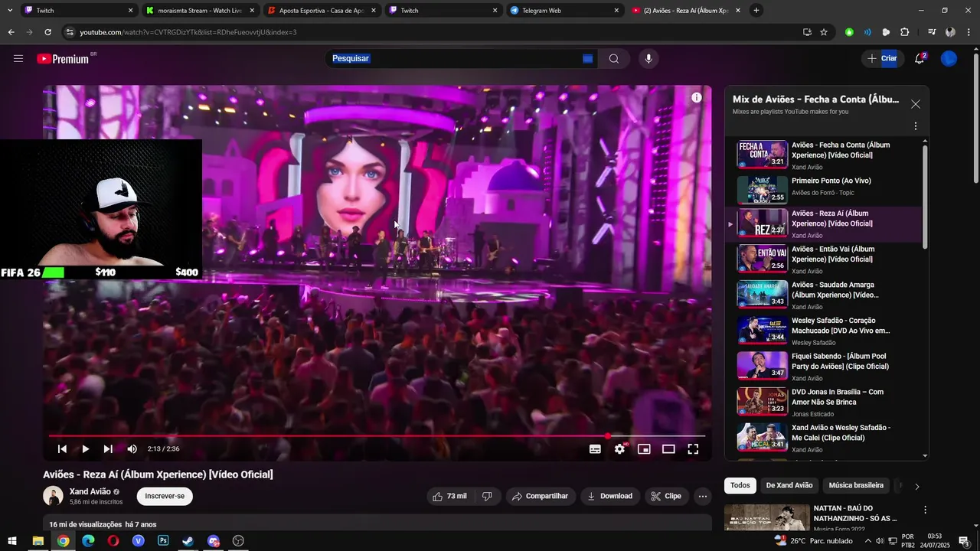
Task: Open the YouTube hamburger guide menu
Action: pyautogui.click(x=18, y=59)
